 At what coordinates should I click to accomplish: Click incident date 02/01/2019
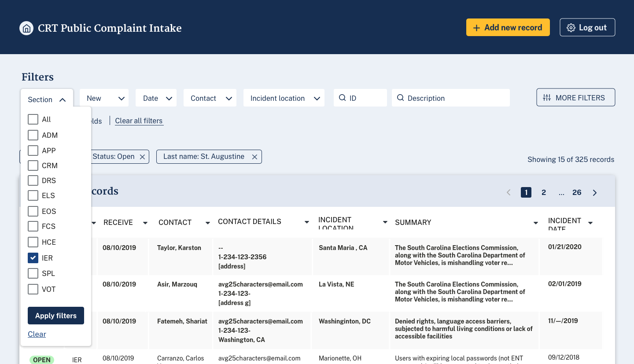point(565,284)
